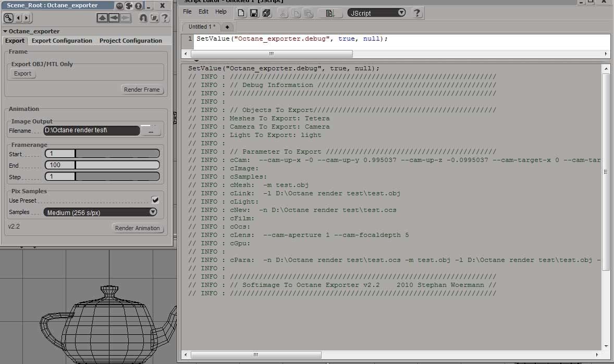614x364 pixels.
Task: Add a new script tab with plus
Action: 227,27
